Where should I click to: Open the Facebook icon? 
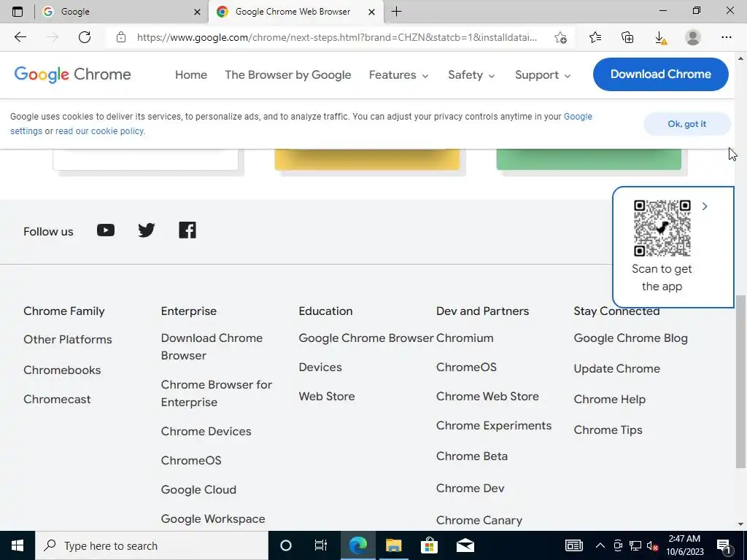(x=187, y=230)
